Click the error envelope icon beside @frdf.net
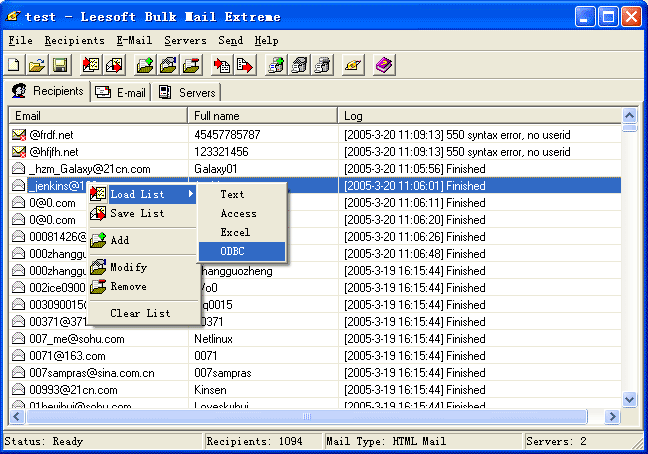The width and height of the screenshot is (648, 454). click(19, 135)
